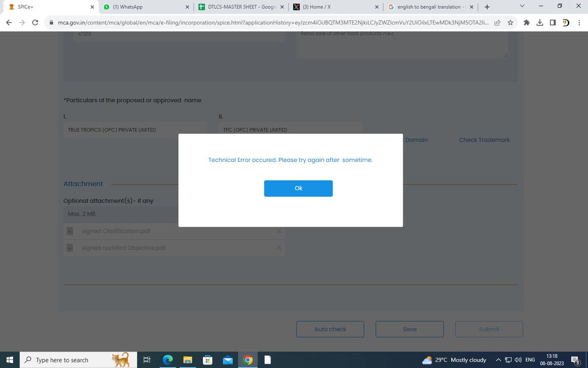Open Chrome icon on taskbar
Image resolution: width=588 pixels, height=368 pixels.
pos(248,360)
